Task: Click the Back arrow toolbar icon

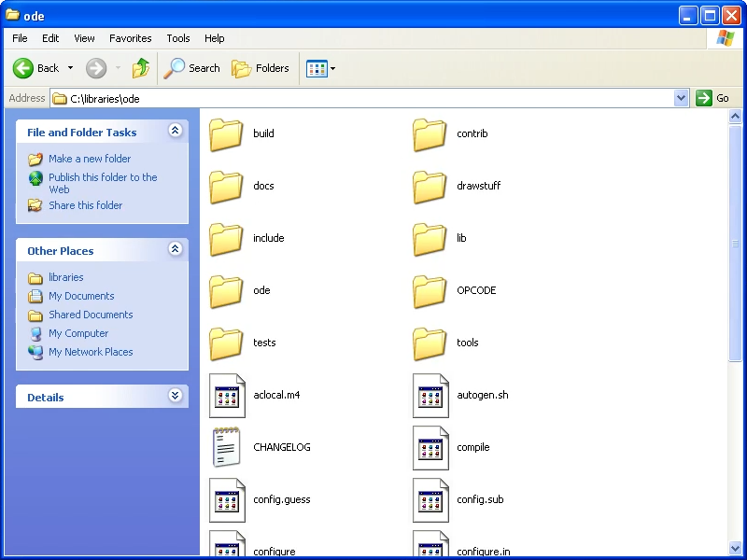Action: (x=23, y=68)
